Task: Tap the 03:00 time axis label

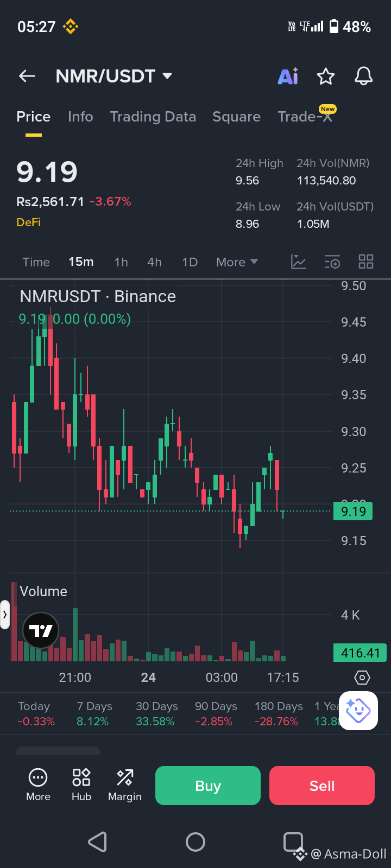Action: [222, 678]
